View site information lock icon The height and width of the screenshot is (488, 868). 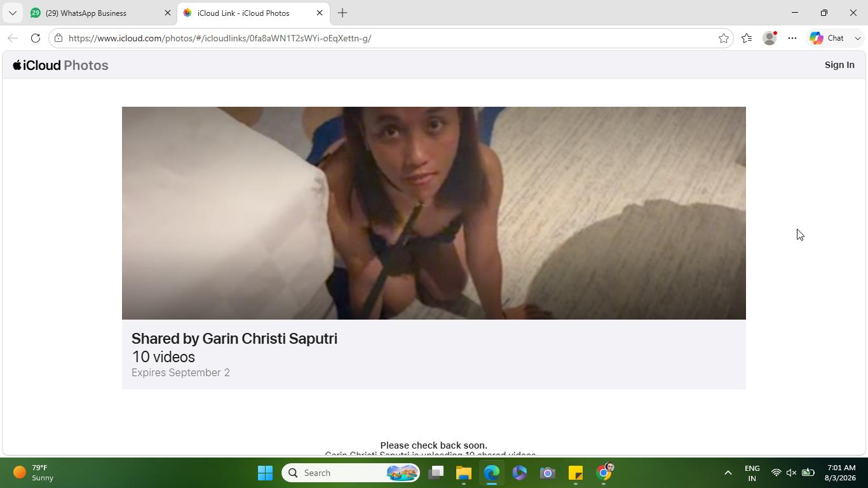58,38
